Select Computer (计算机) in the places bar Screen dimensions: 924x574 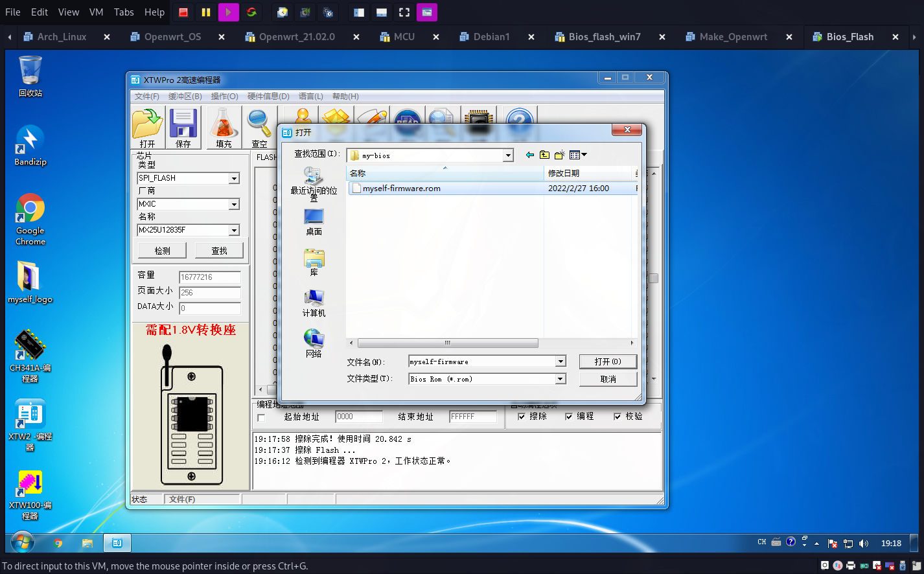click(314, 303)
